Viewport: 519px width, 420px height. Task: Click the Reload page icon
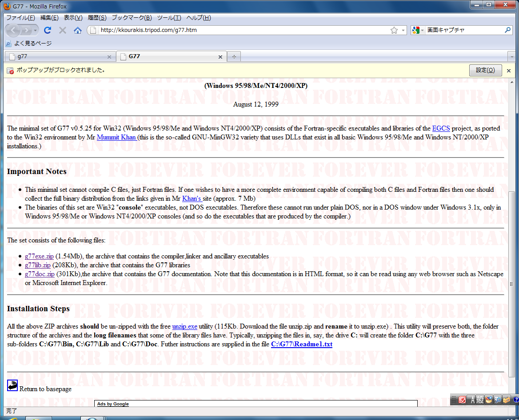48,30
